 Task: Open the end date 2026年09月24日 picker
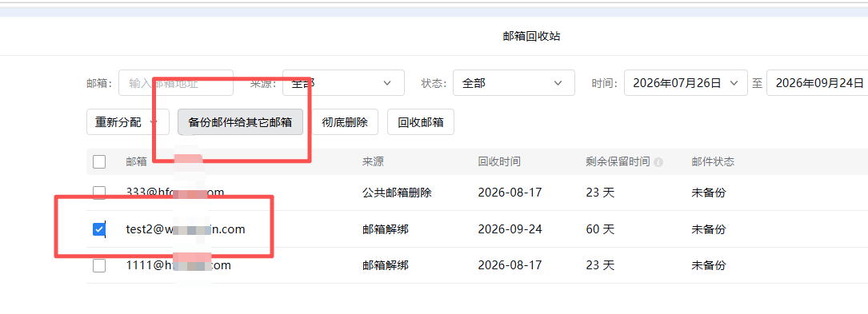[818, 83]
